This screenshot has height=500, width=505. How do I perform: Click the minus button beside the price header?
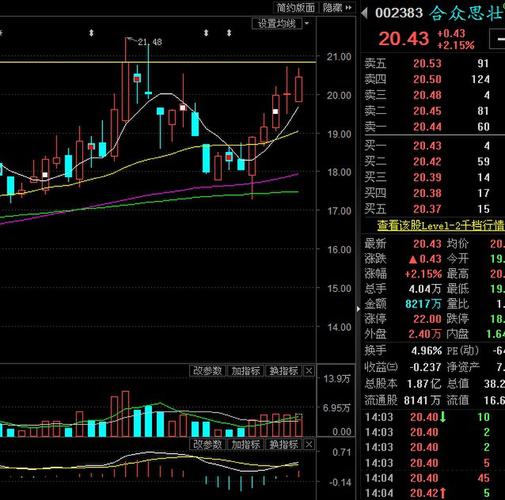coord(498,39)
